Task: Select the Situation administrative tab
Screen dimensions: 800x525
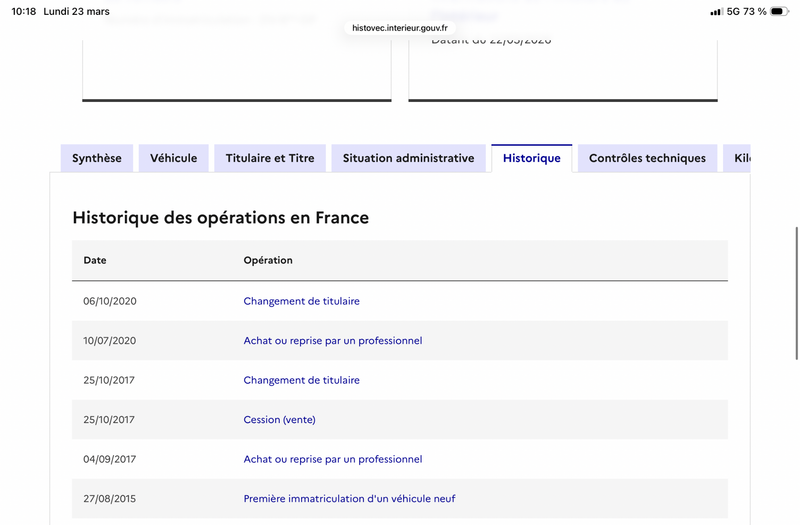Action: (409, 158)
